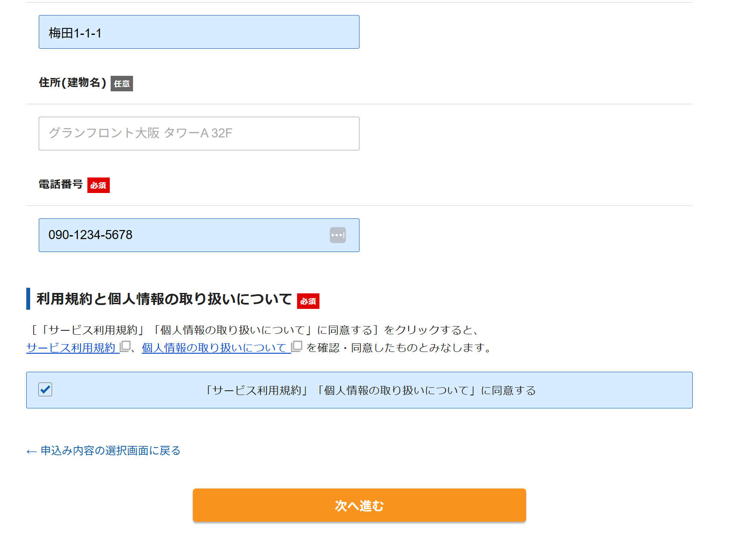Open the 個人情報の取り扱いについて link

point(214,348)
